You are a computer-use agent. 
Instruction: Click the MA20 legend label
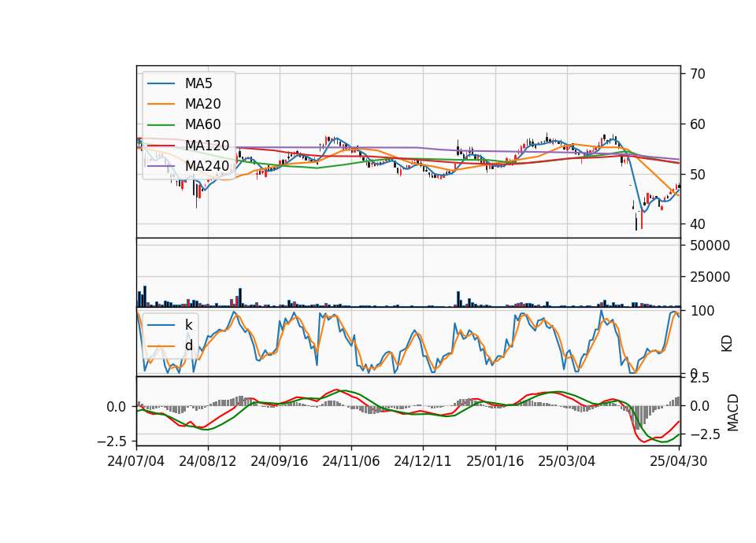click(x=202, y=104)
